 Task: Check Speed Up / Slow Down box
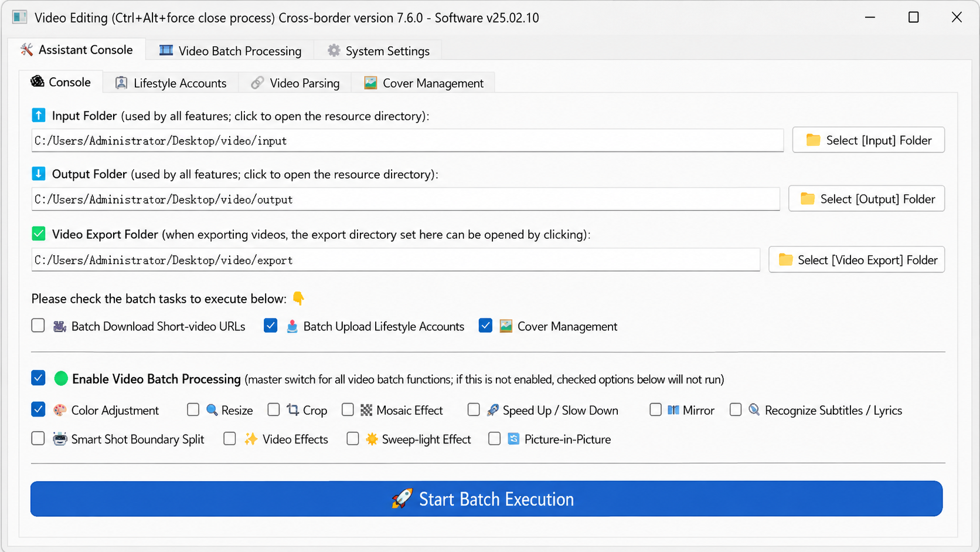(474, 409)
